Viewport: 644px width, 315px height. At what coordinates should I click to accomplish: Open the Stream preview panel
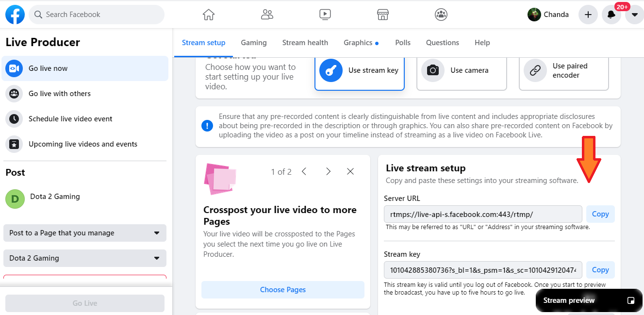pos(590,300)
